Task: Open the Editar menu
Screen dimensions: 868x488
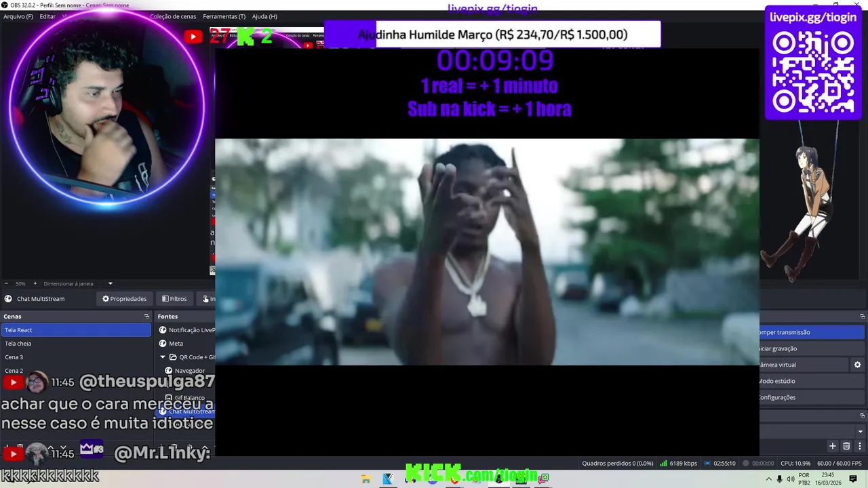Action: click(x=47, y=16)
